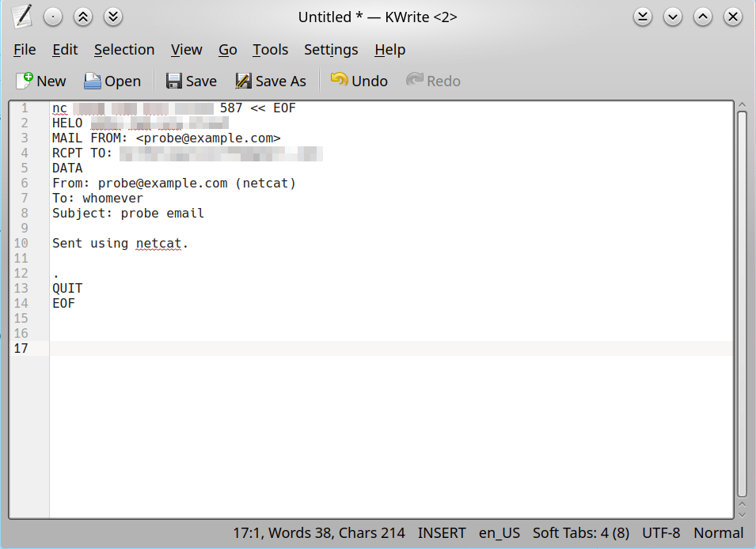Click the '587 << EOF' text on line 1
Image resolution: width=756 pixels, height=549 pixels.
point(258,108)
